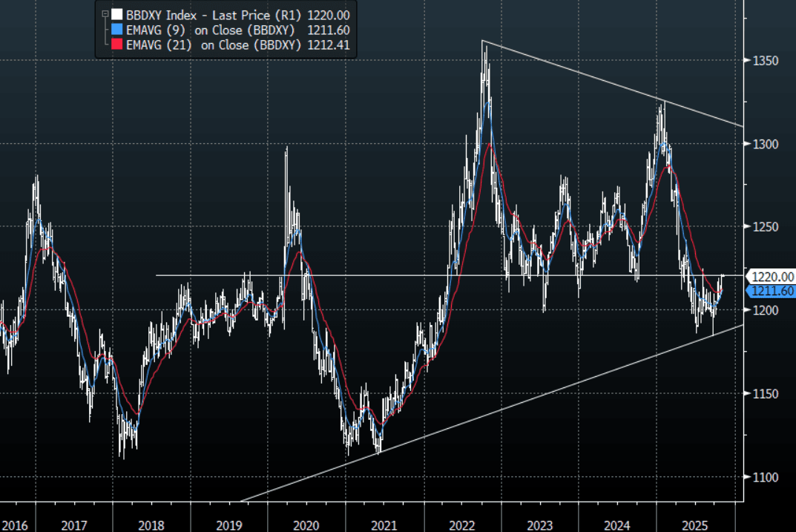Select 'BBDXY Index - Last Price (R1)' legend text
796x532 pixels.
coord(214,16)
